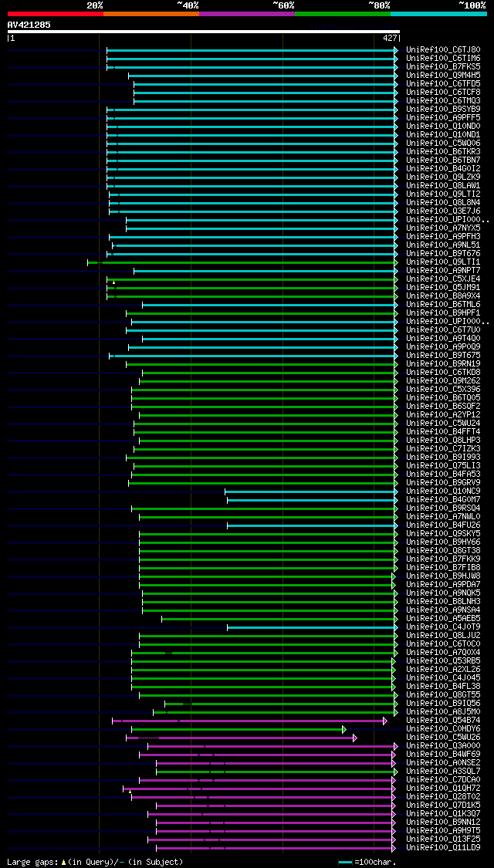Click the end position label 427
Viewport: 494px width, 868px height.
pos(390,39)
